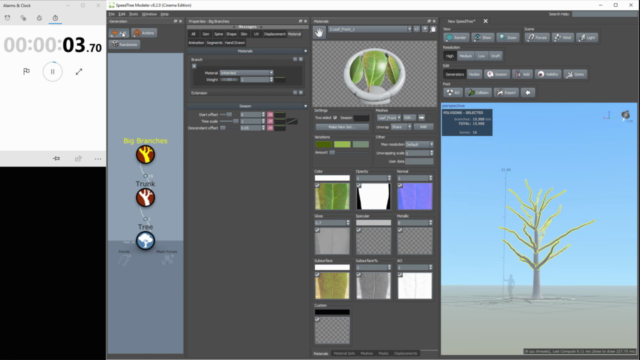
Task: Toggle the Opacity map checkbox
Action: 359,185
